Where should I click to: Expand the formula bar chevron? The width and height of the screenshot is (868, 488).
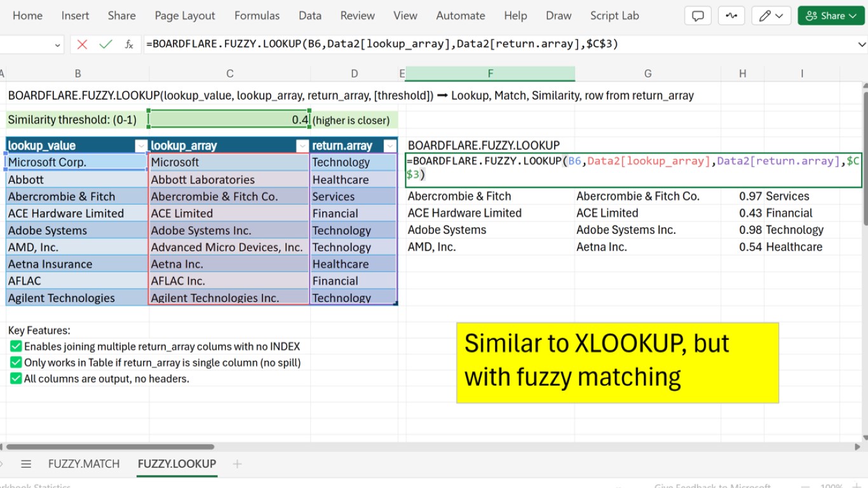862,44
